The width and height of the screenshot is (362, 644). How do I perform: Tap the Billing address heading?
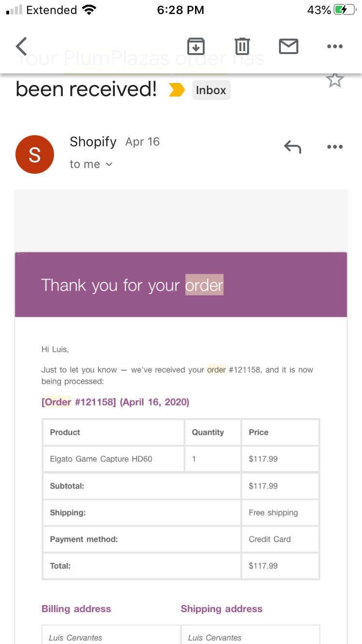[76, 609]
